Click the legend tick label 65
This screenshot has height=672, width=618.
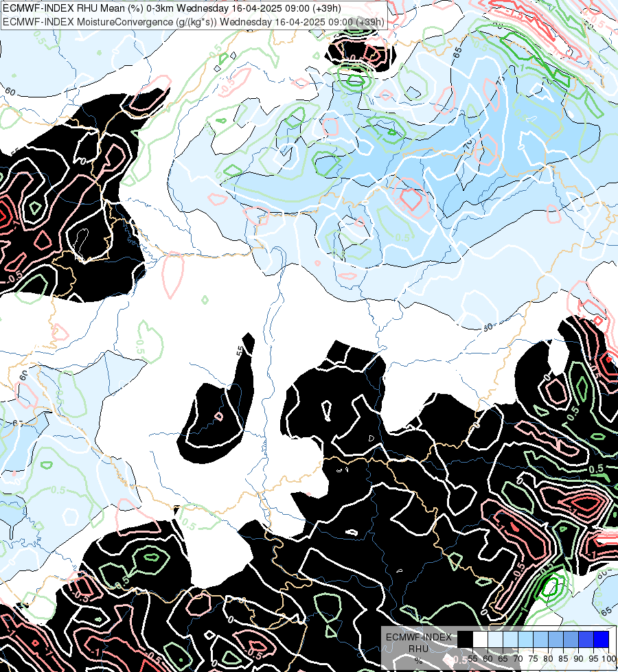[x=503, y=659]
